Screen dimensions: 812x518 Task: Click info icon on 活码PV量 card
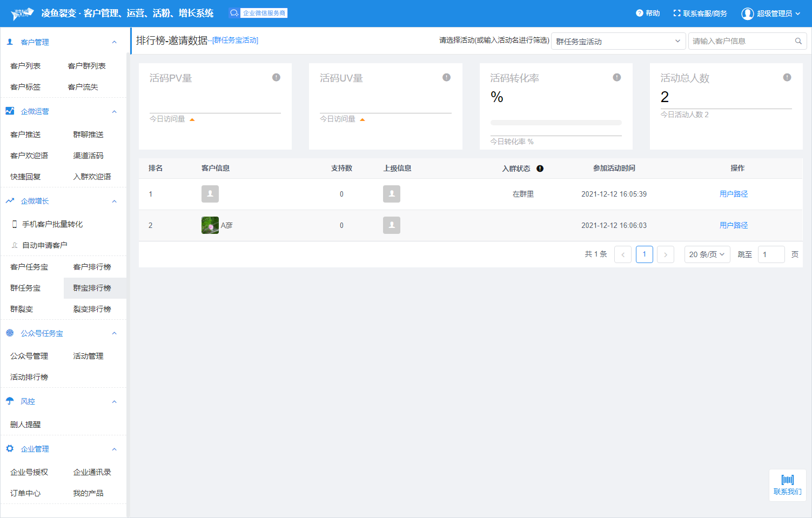276,77
